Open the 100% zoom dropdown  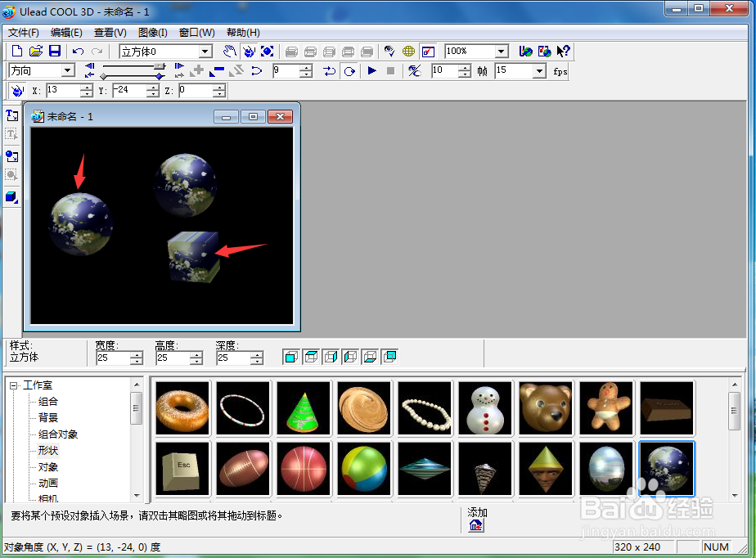click(502, 51)
